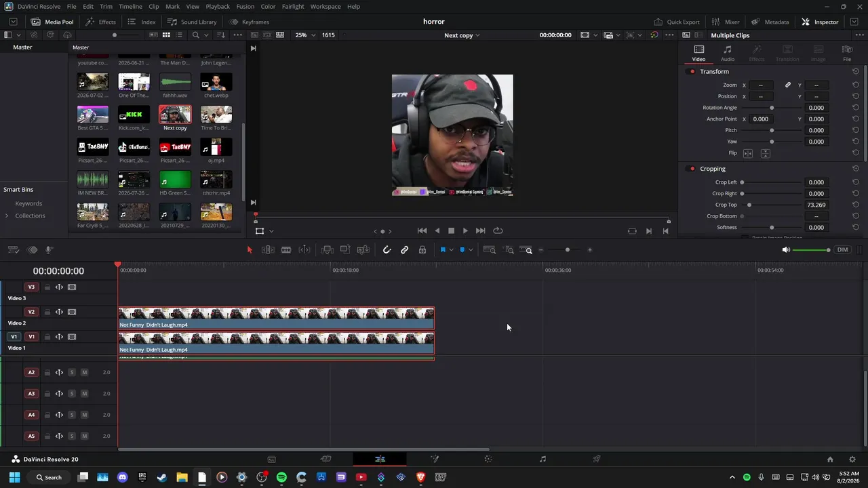This screenshot has width=868, height=488.
Task: Open the Sound Library panel
Action: (192, 22)
